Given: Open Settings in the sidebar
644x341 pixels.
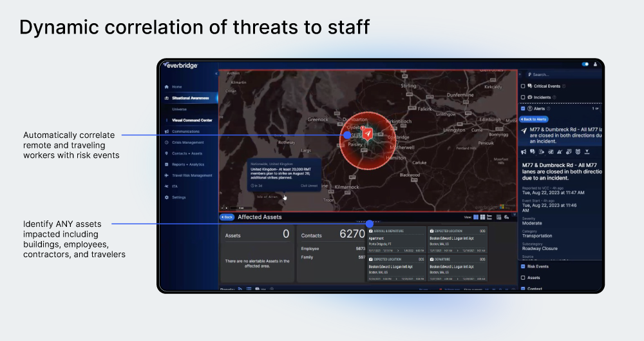Looking at the screenshot, I should tap(178, 197).
